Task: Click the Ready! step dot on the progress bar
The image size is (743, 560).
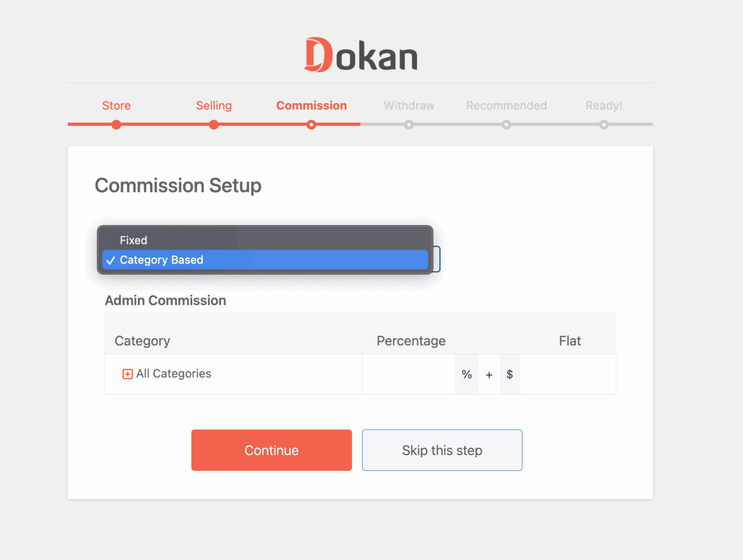Action: click(x=604, y=125)
